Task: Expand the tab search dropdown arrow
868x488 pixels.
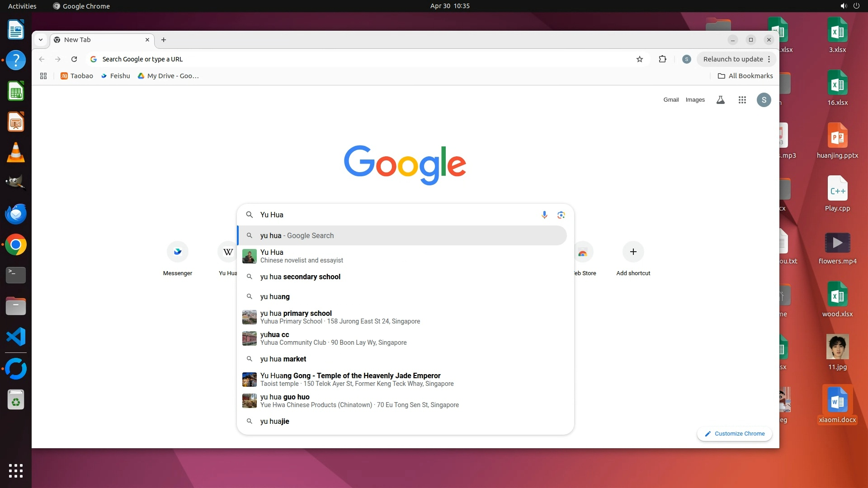Action: [41, 40]
